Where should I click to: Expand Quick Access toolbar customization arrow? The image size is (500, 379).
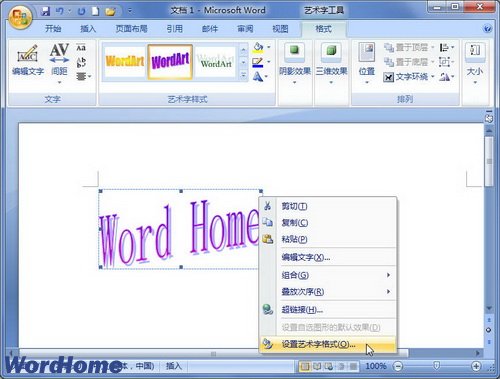[130, 11]
